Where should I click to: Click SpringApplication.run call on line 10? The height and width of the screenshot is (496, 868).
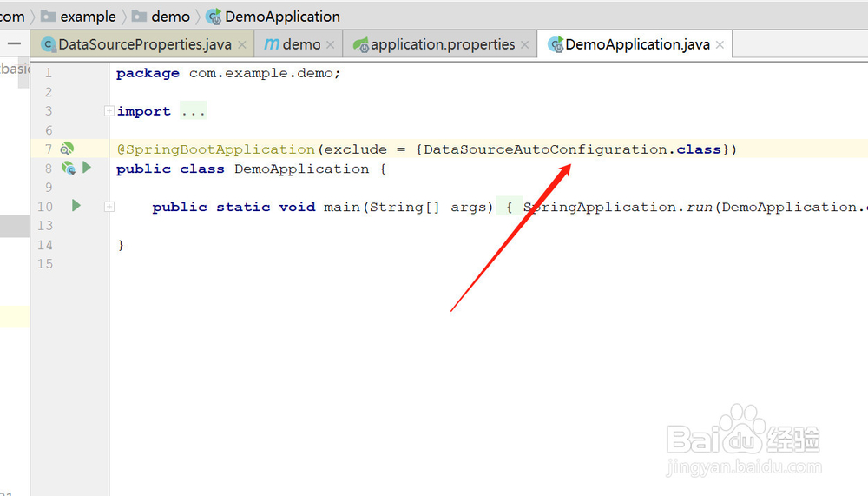[618, 208]
